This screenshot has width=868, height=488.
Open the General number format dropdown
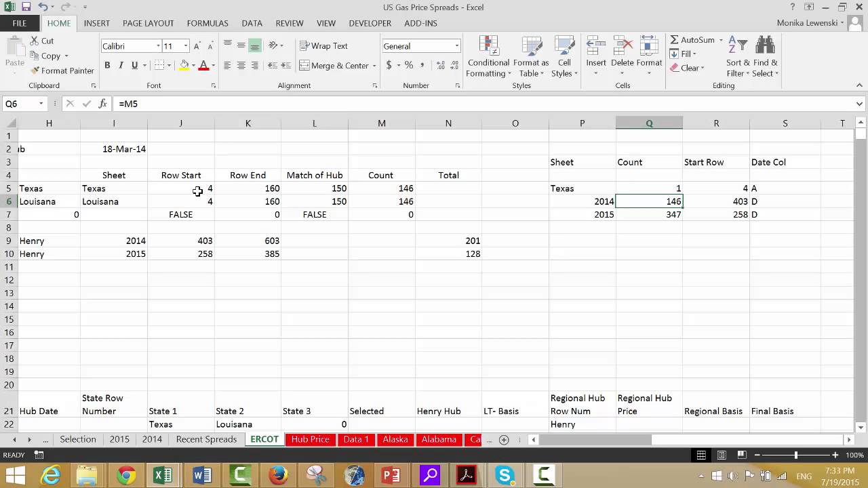(x=456, y=46)
